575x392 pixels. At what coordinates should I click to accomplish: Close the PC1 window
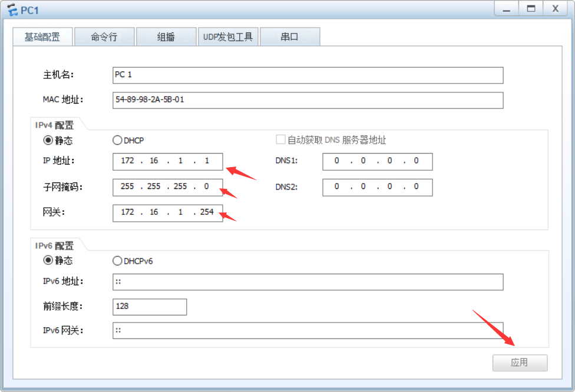(x=555, y=9)
